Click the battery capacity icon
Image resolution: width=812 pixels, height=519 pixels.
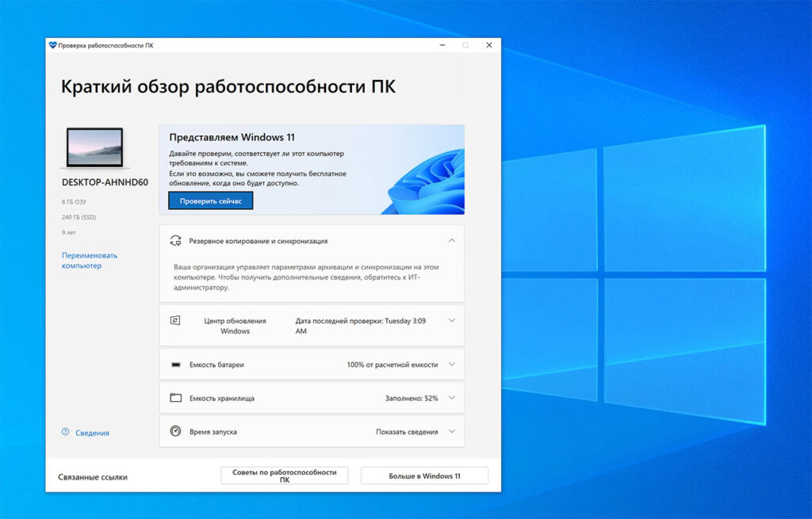pyautogui.click(x=175, y=364)
